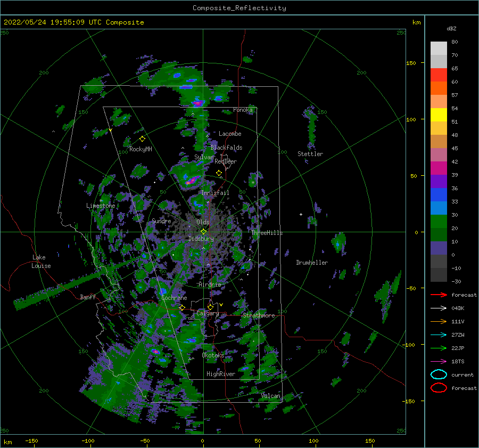
Task: Click the dBZ scale heading
Action: tap(451, 28)
